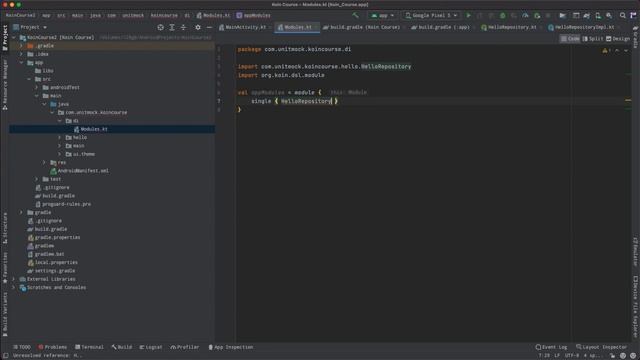Open the TODO tool window
The image size is (640, 360).
click(22, 347)
